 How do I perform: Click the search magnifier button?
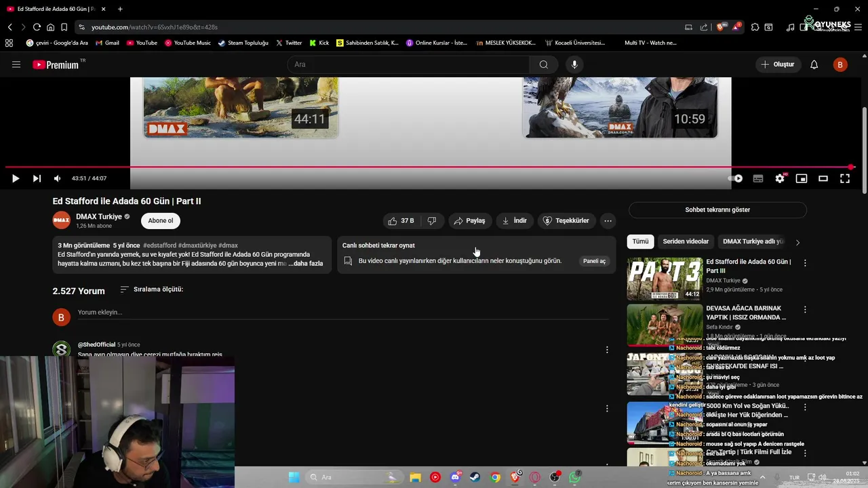coord(544,64)
